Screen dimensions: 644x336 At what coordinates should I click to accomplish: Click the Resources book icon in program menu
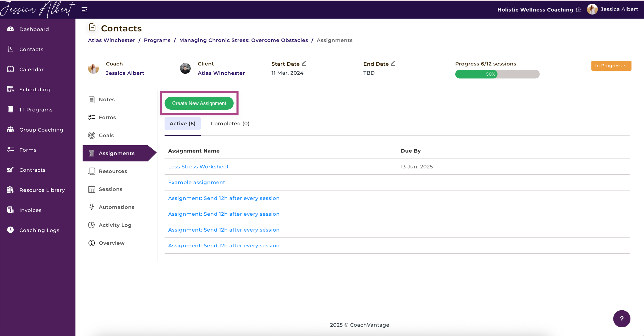click(x=91, y=171)
